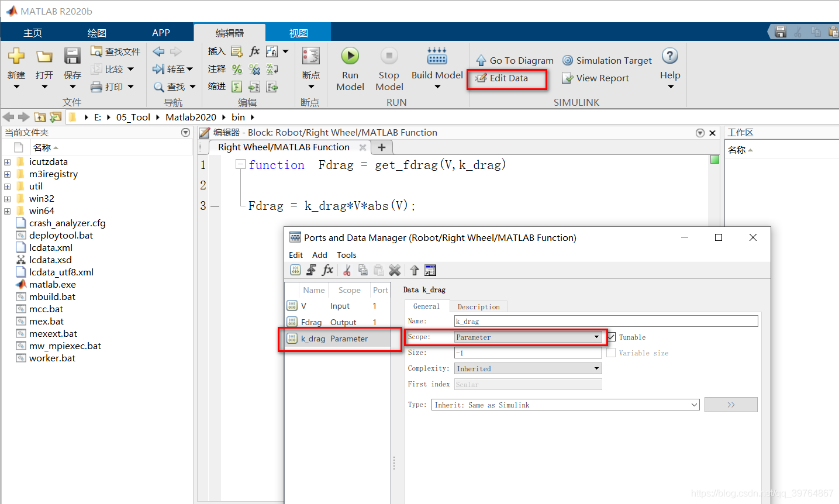Click the Save (保存) floppy icon
839x504 pixels.
pyautogui.click(x=72, y=56)
